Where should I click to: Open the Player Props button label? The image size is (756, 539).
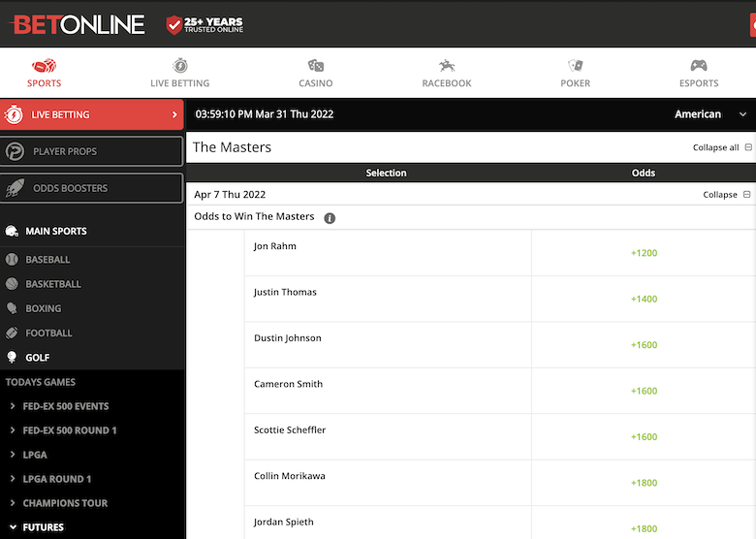pyautogui.click(x=65, y=151)
